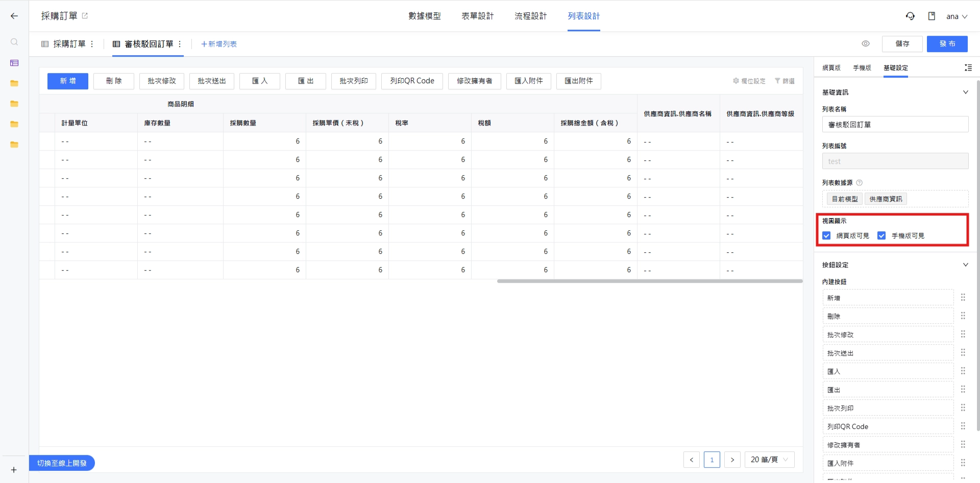Toggle 網頁版可見 checkbox
Screen dimensions: 980x483
point(826,235)
